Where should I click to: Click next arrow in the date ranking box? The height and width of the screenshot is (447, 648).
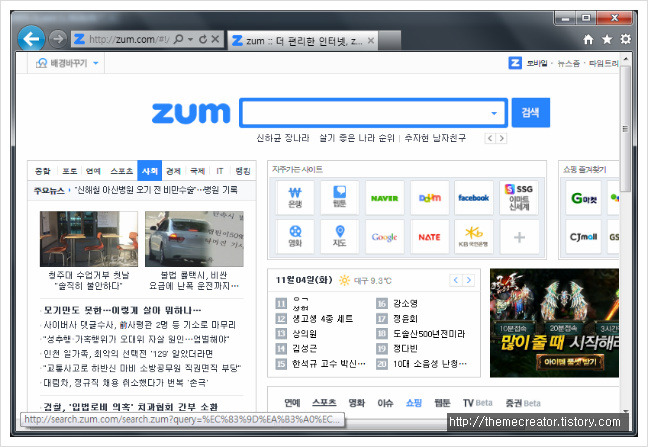point(468,281)
